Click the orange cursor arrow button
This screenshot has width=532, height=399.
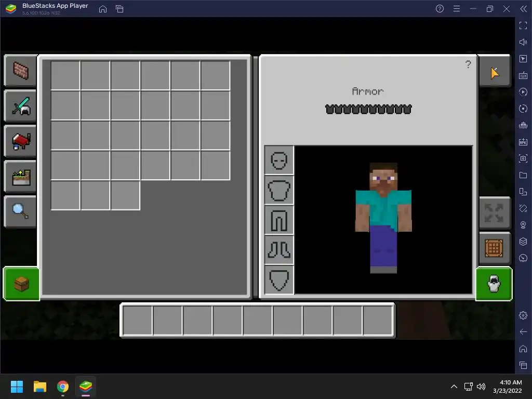pyautogui.click(x=495, y=72)
